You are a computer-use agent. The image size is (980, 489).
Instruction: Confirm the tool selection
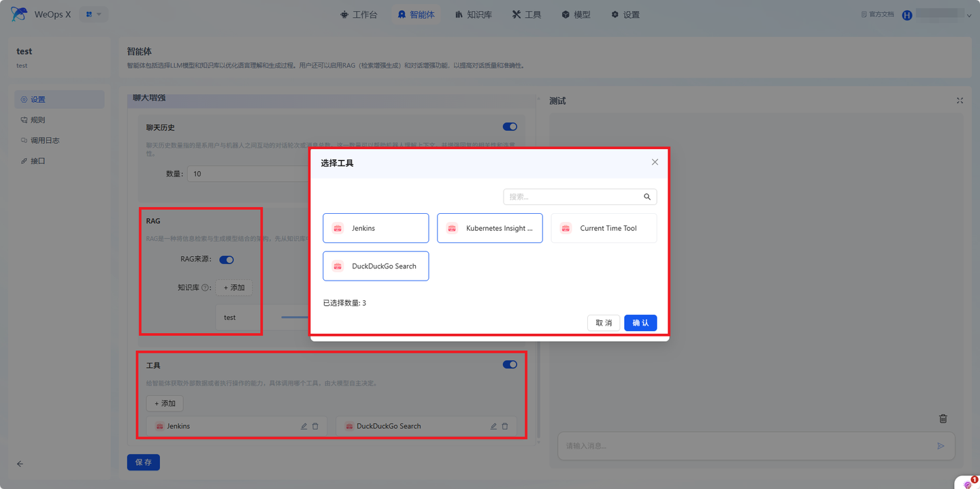pos(640,323)
